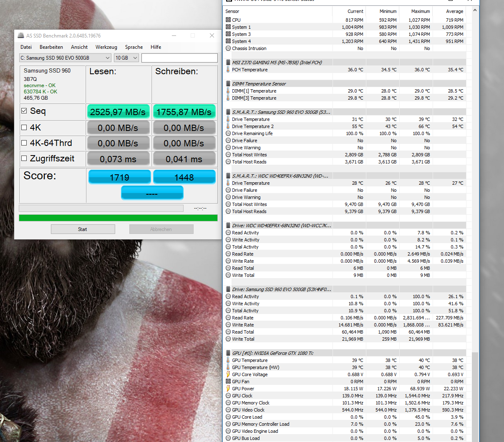Click the GPU Temperature (HW) thermometer icon
Image resolution: width=504 pixels, height=442 pixels.
(x=228, y=367)
